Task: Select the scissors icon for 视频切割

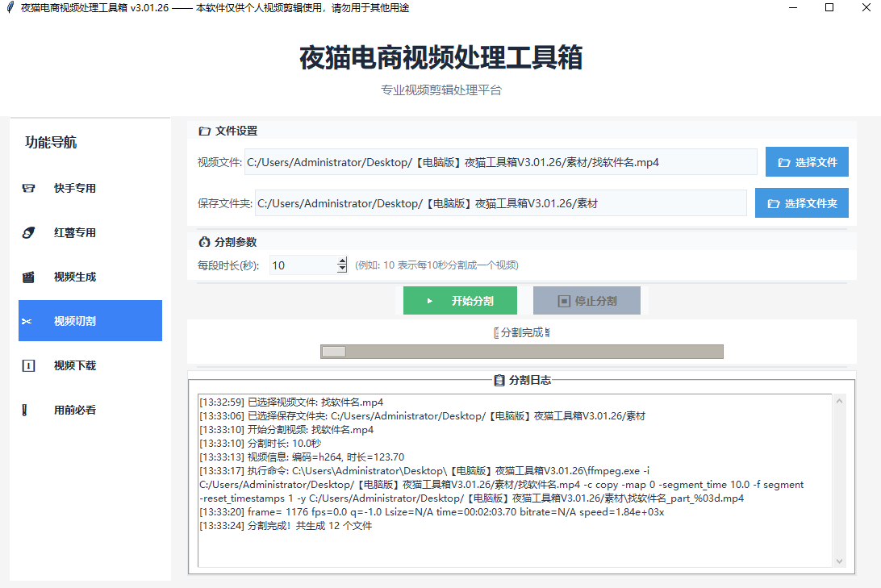Action: click(28, 320)
